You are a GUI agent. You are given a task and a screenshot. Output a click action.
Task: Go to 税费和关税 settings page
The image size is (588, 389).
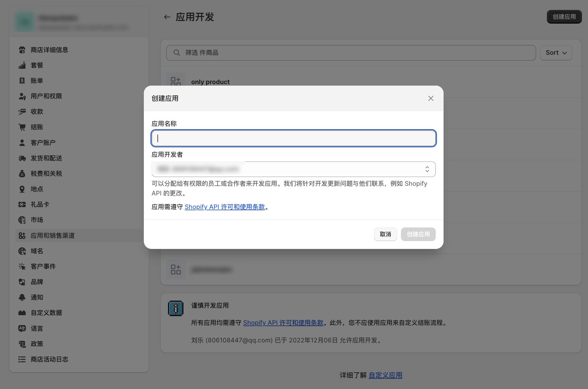(x=46, y=174)
